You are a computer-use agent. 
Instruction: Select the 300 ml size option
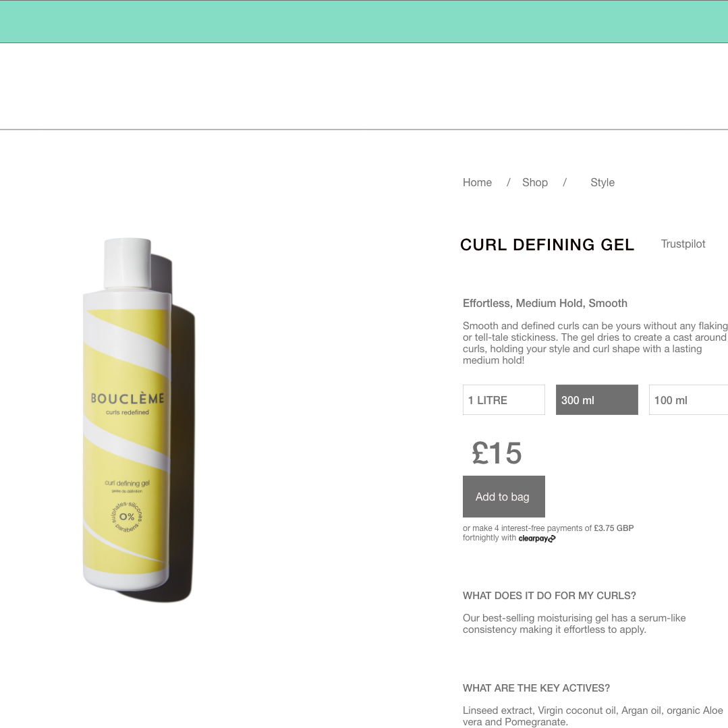click(596, 399)
